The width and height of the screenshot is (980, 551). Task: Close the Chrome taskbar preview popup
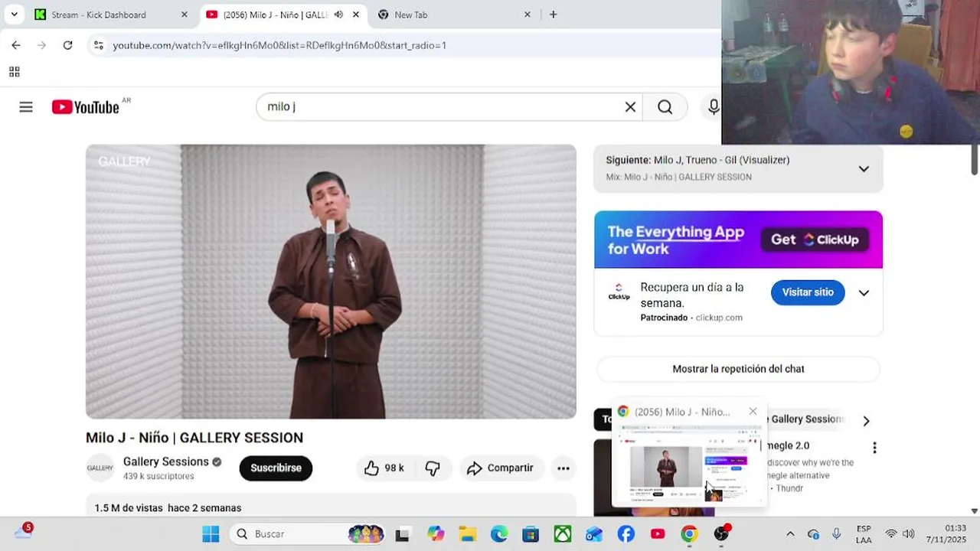click(x=753, y=412)
